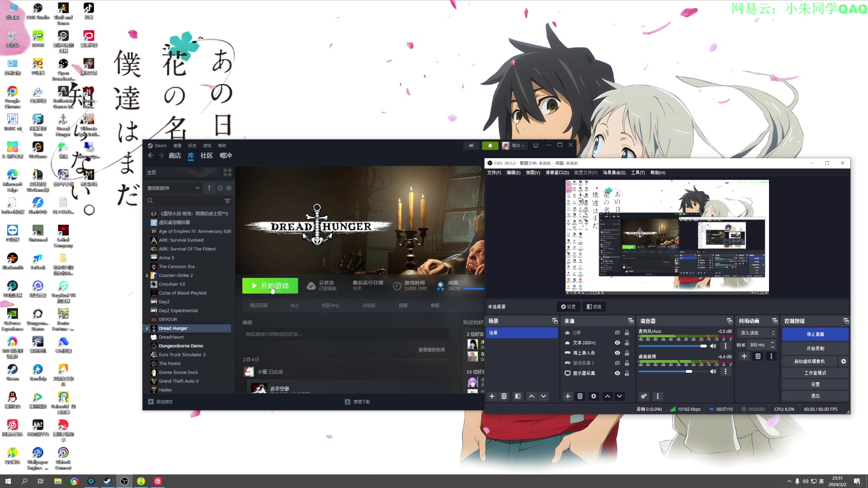Hide 显示器采集 source
The image size is (868, 488).
point(617,373)
